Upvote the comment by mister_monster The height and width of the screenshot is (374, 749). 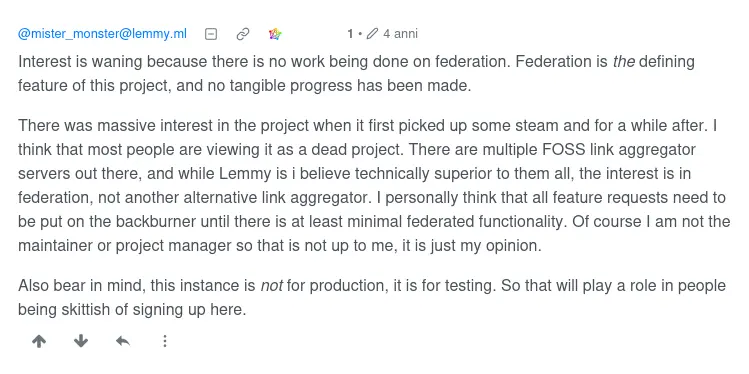pos(39,341)
